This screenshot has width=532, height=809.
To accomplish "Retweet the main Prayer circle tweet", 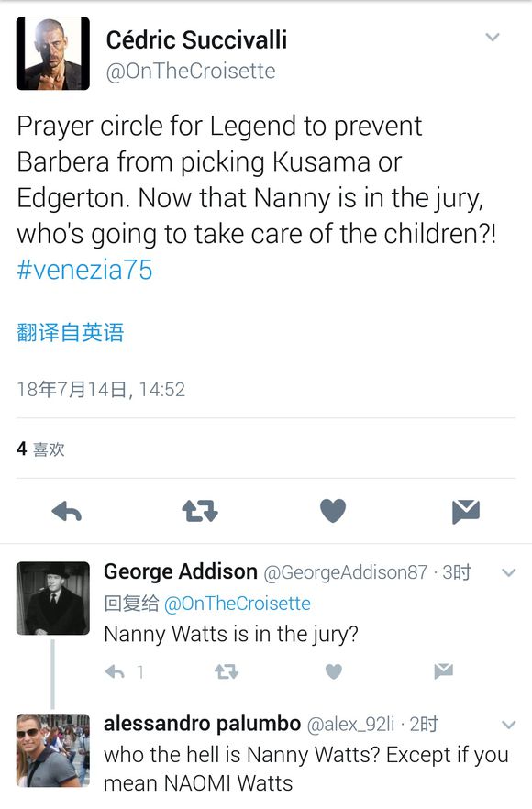I will click(200, 511).
